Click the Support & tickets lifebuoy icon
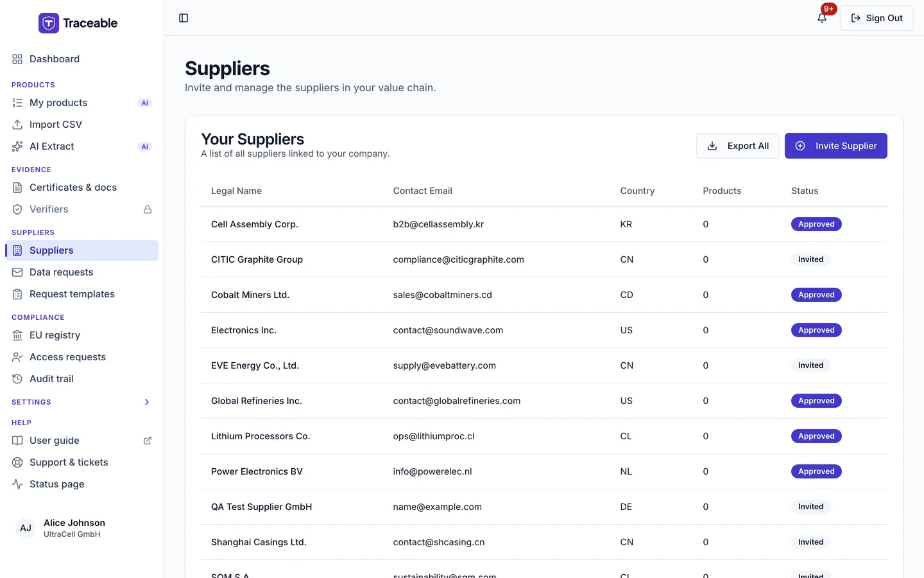Viewport: 924px width, 578px height. (17, 462)
